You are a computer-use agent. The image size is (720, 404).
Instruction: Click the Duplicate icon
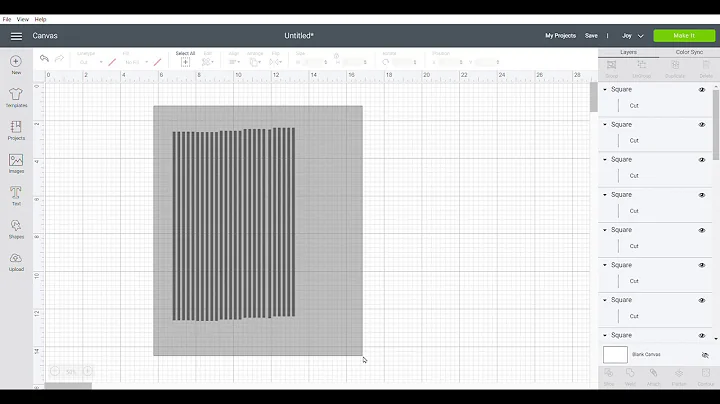[675, 65]
